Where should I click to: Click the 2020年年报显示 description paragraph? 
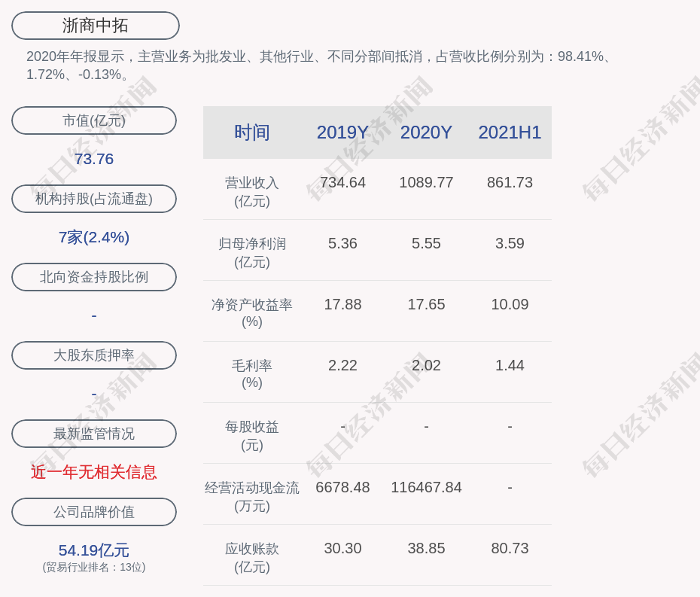pos(319,65)
